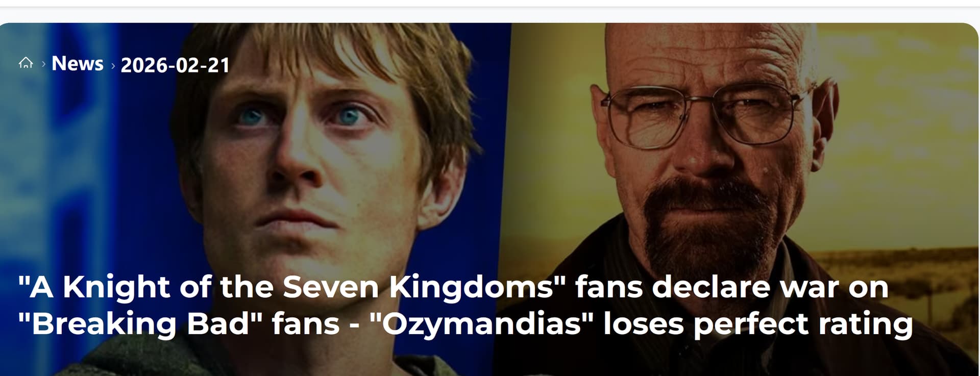Click the goatee of the right portrait
Image resolution: width=980 pixels, height=376 pixels.
coord(712,224)
